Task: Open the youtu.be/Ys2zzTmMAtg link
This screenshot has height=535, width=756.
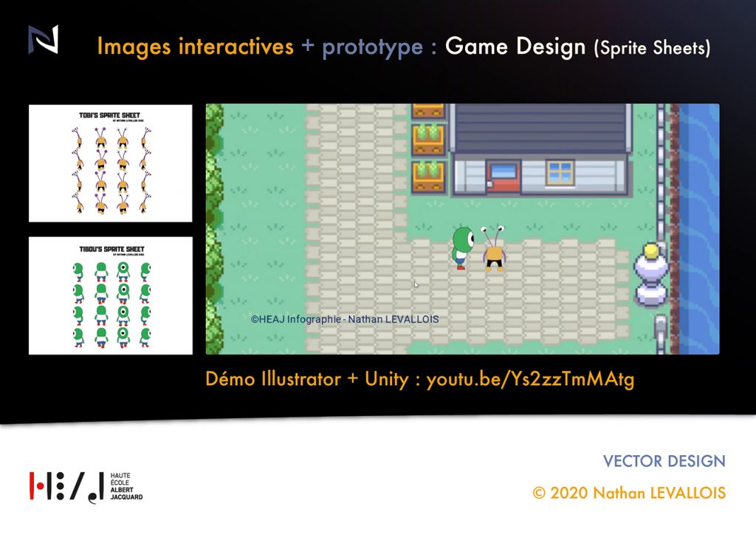Action: 530,380
